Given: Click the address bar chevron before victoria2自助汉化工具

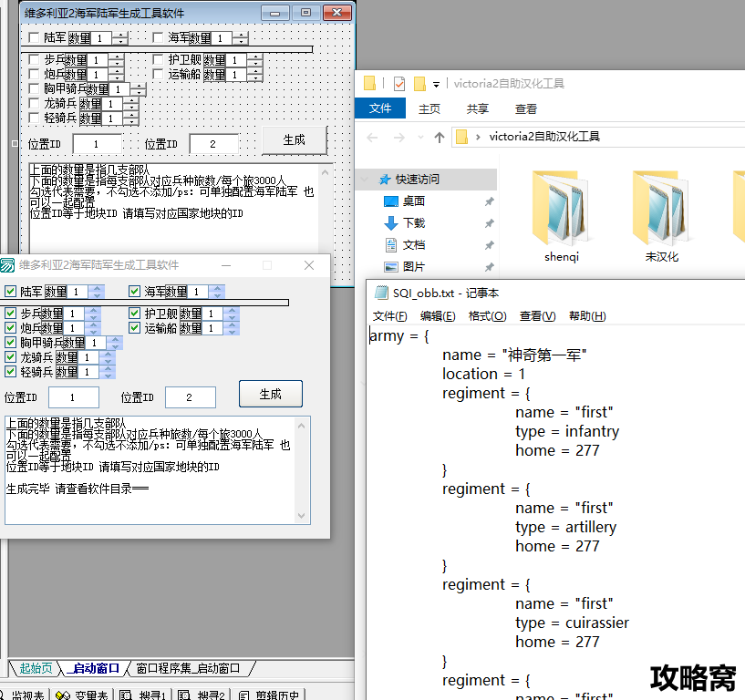Looking at the screenshot, I should pos(478,138).
